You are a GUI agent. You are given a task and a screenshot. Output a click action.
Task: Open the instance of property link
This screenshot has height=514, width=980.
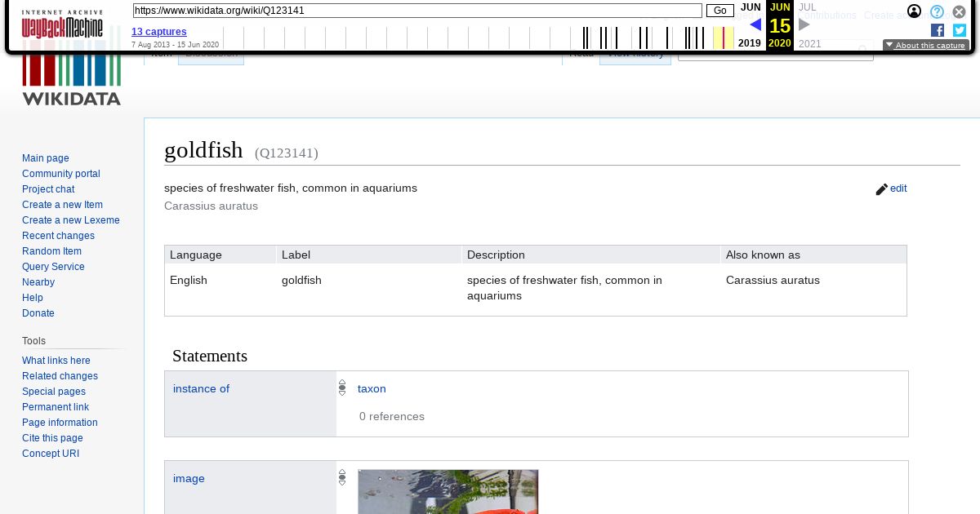[x=201, y=389]
